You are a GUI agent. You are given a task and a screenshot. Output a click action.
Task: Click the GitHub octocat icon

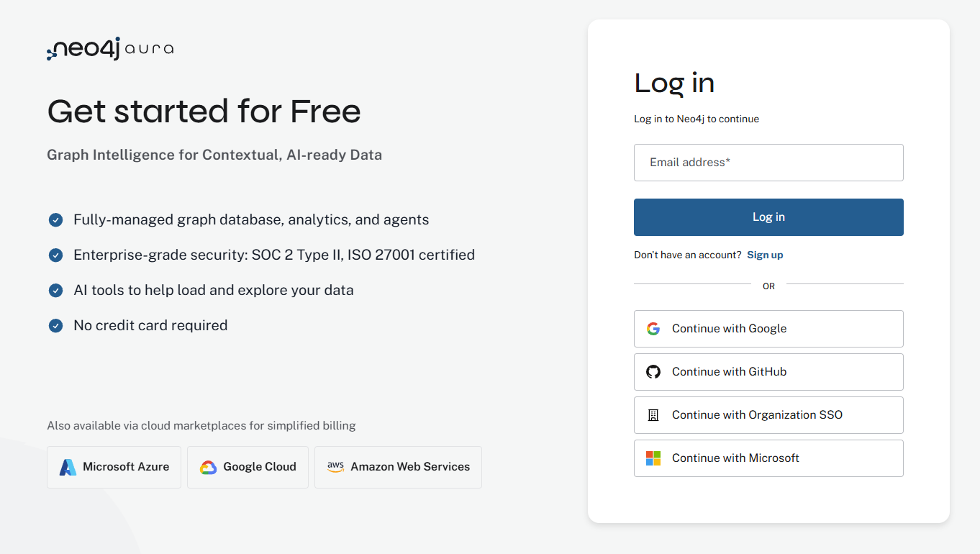tap(653, 372)
